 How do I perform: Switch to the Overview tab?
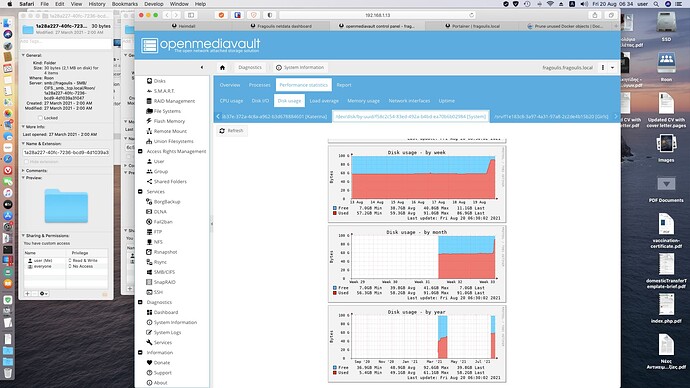(x=230, y=85)
